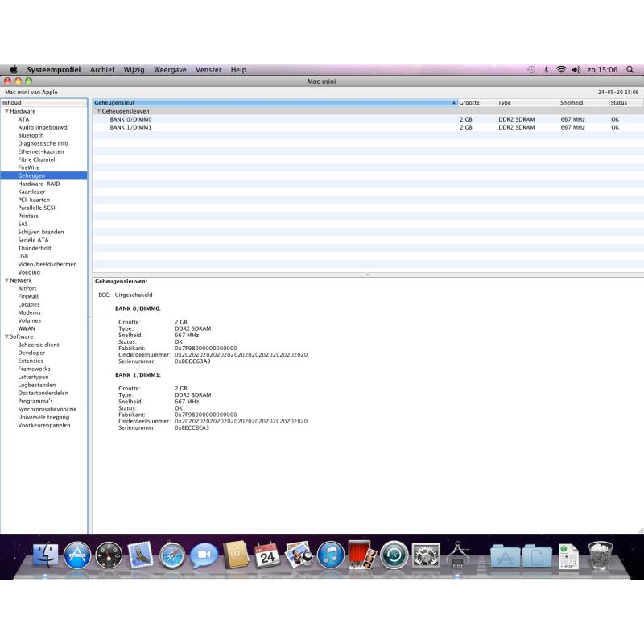Open the Mail stamp icon
The width and height of the screenshot is (644, 644).
click(x=140, y=555)
